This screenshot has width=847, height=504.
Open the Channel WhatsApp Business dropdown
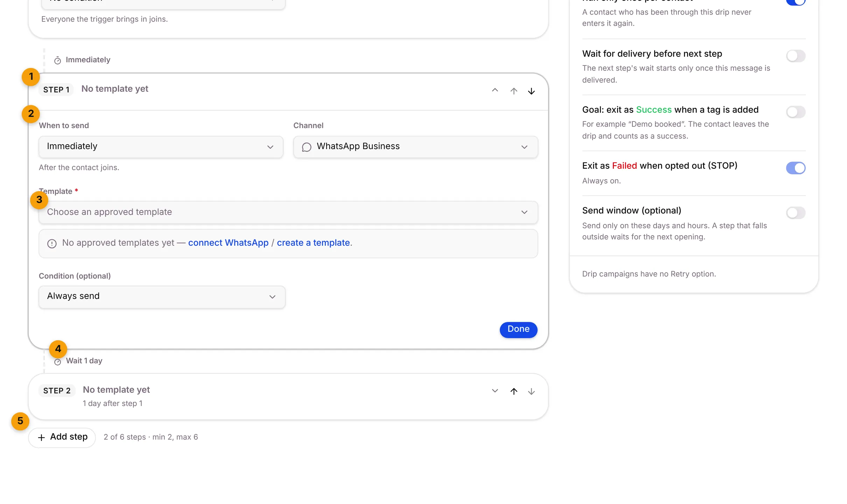[415, 147]
